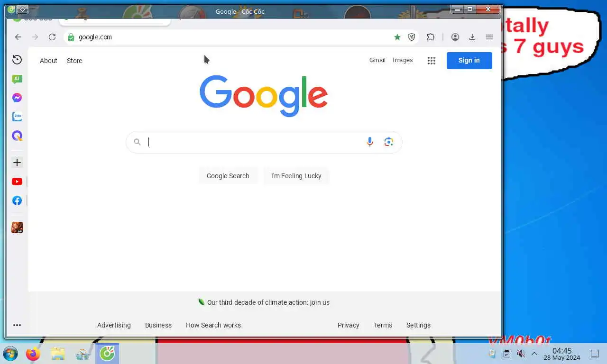Open Messenger from the sidebar
The image size is (607, 364).
tap(17, 98)
